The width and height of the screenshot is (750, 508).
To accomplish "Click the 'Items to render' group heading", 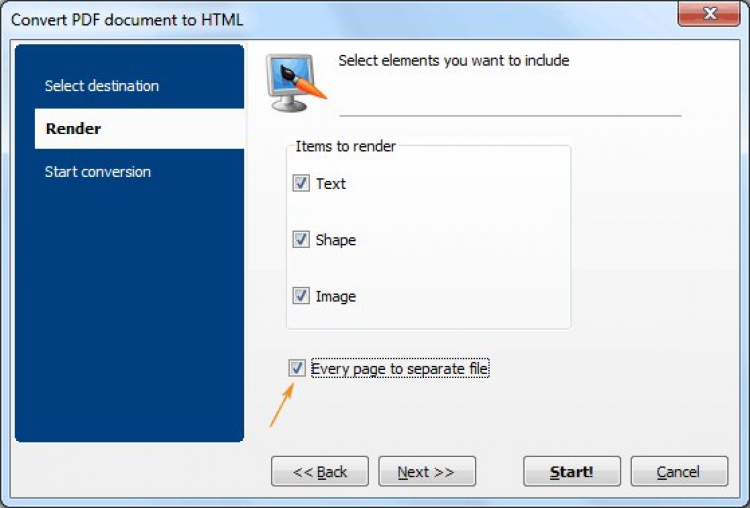I will point(346,147).
